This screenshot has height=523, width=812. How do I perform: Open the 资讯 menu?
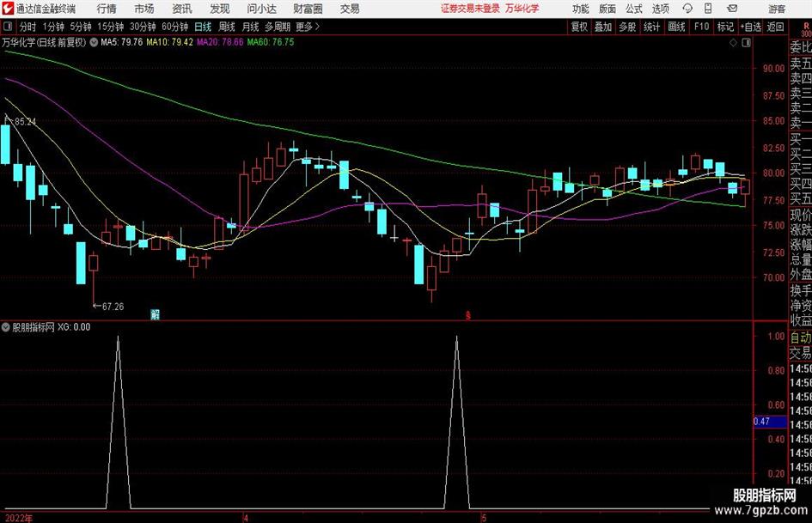tap(182, 9)
